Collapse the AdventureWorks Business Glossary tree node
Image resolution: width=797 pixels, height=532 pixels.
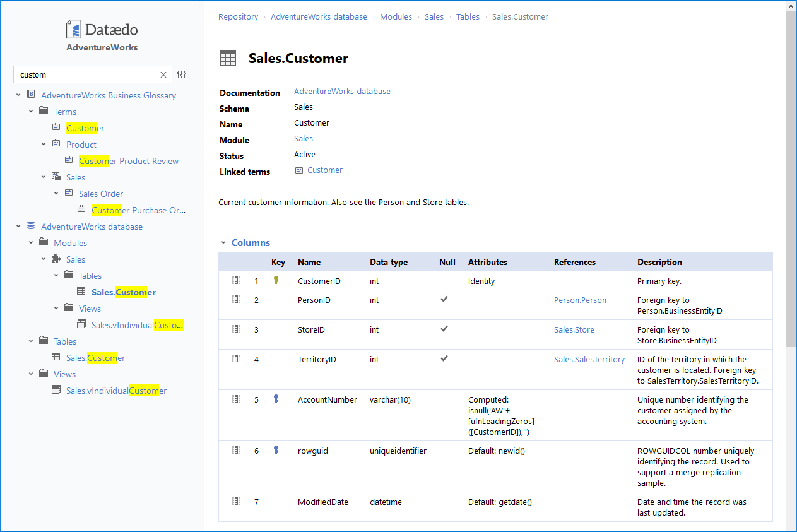18,95
